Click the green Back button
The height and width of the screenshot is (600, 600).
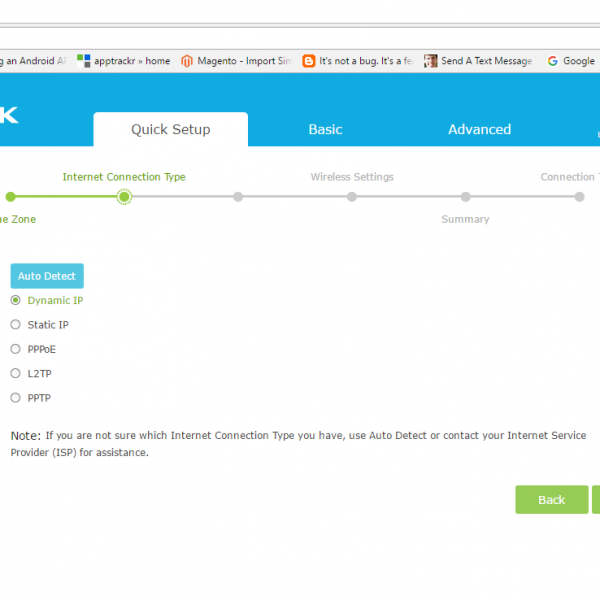point(551,500)
